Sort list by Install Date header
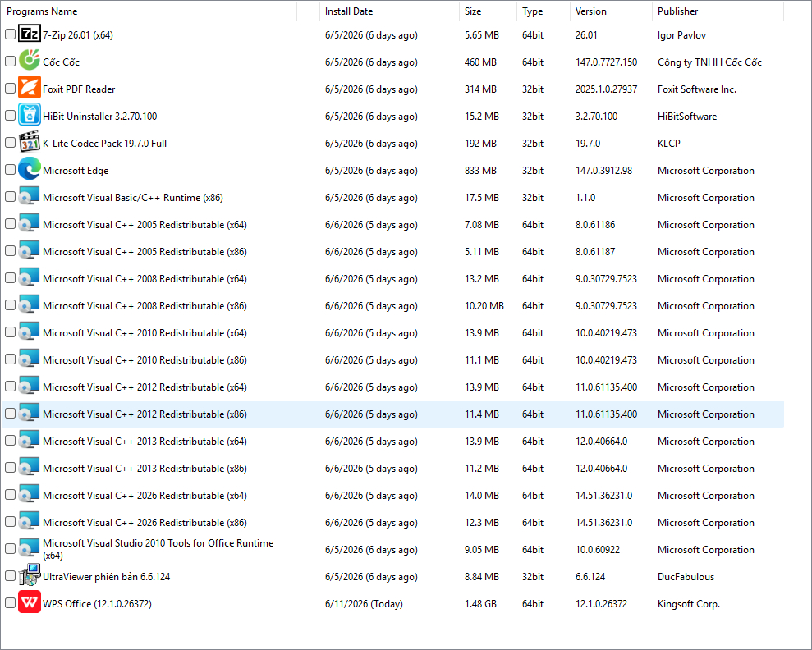 389,11
